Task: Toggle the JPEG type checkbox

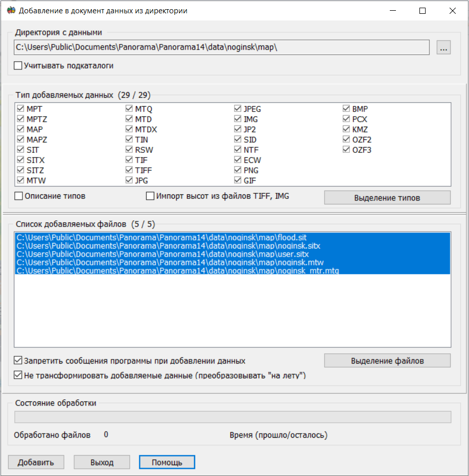Action: coord(238,109)
